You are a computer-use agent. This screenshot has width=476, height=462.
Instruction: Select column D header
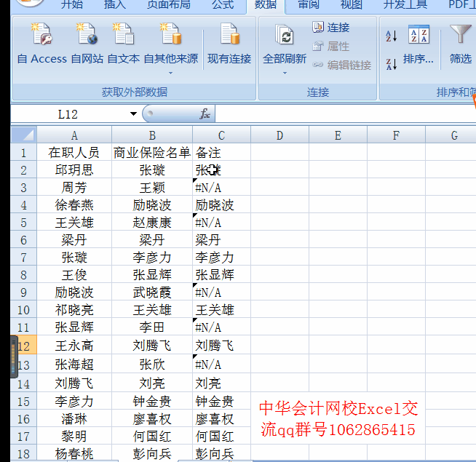[x=280, y=135]
